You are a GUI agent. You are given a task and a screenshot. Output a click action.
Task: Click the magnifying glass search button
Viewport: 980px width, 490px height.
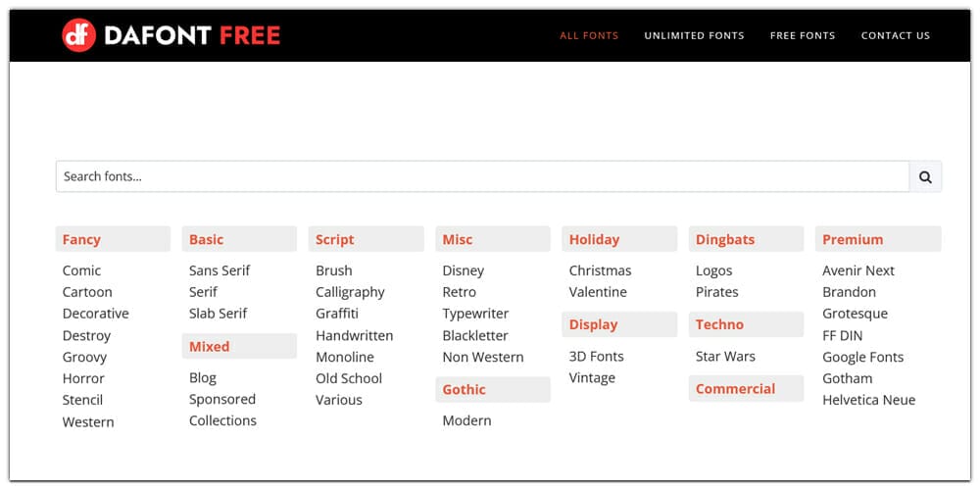click(925, 176)
